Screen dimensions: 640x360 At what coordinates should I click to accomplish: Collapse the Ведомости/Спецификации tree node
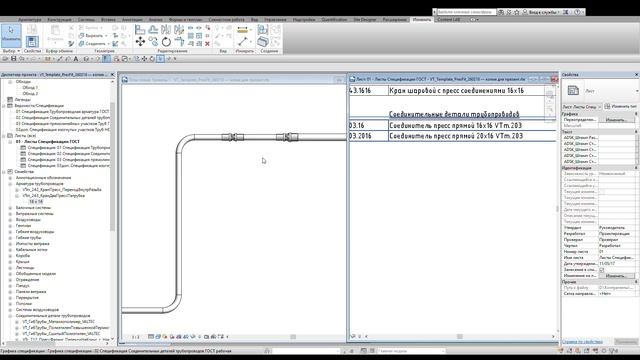[4, 106]
